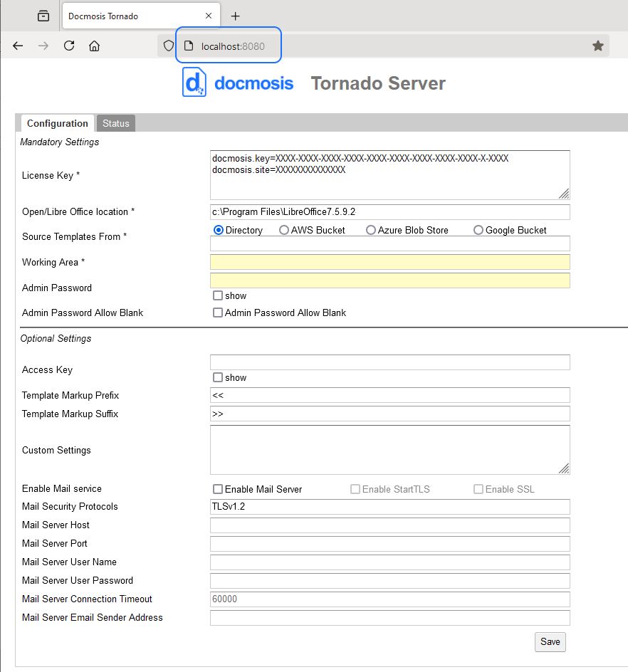Click the 'Mandatory Settings' section label

(x=60, y=142)
